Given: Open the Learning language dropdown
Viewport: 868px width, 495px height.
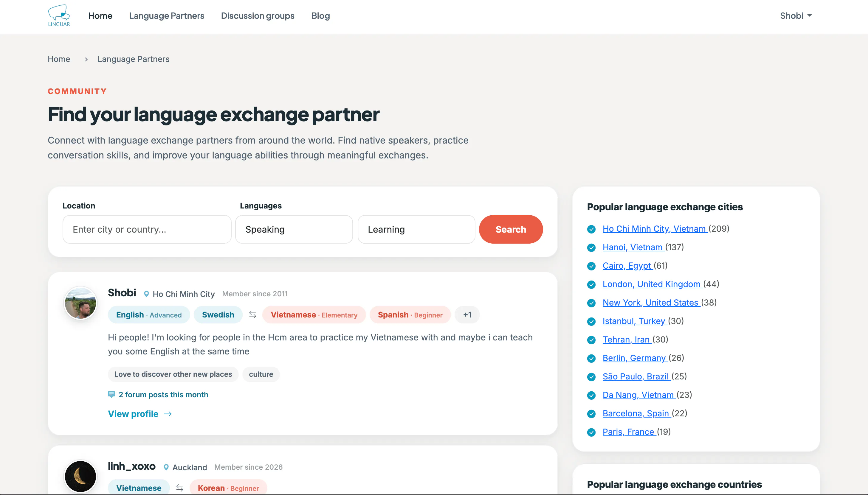Looking at the screenshot, I should (416, 230).
